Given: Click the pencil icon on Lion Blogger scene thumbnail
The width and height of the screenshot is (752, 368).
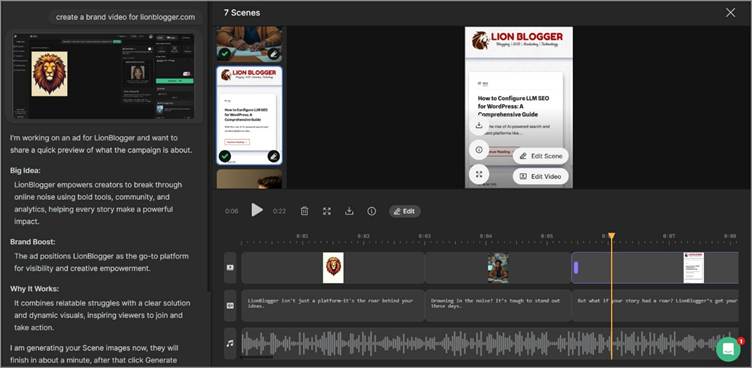Looking at the screenshot, I should 273,156.
